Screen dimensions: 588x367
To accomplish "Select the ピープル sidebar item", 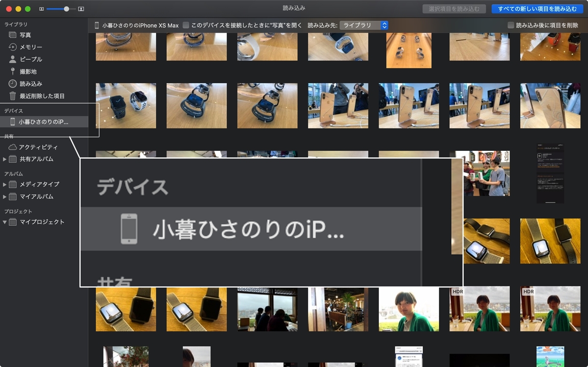I will point(31,59).
